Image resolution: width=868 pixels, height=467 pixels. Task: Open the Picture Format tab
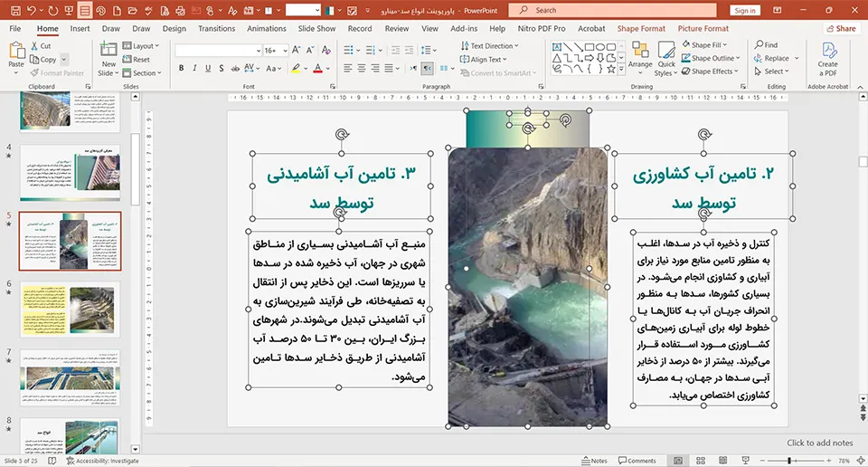pyautogui.click(x=703, y=28)
